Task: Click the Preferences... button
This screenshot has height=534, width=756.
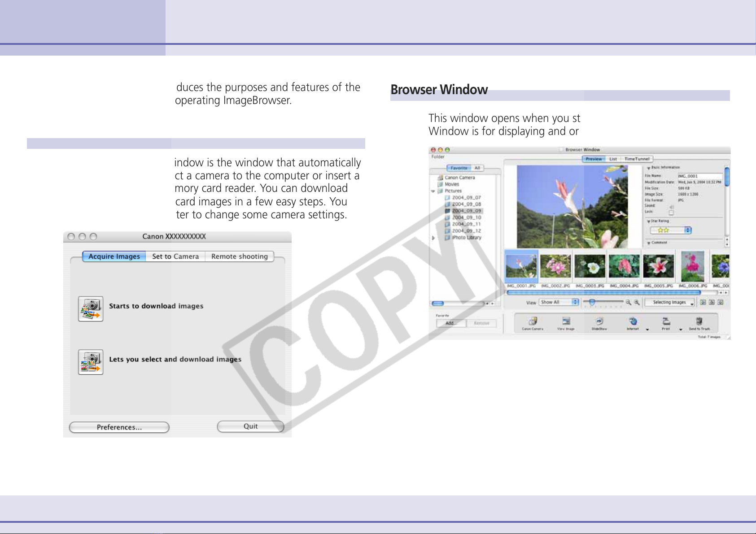Action: pos(119,427)
